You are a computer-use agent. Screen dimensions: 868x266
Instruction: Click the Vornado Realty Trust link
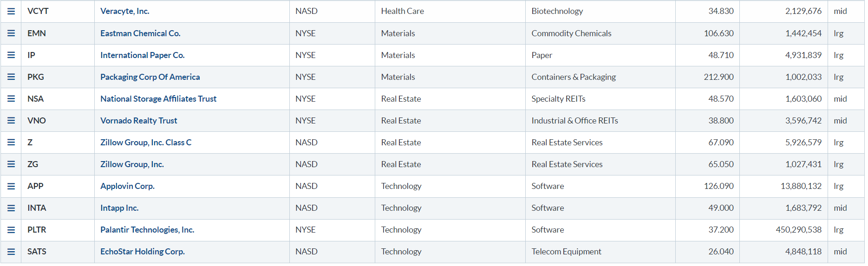(138, 121)
